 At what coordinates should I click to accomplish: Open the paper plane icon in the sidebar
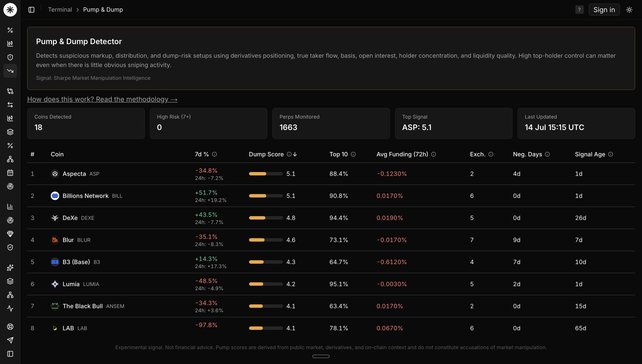point(10,340)
